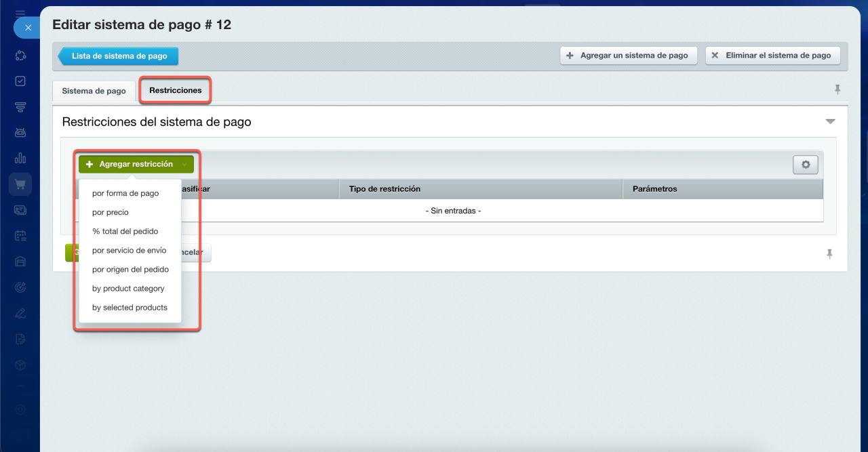Viewport: 868px width, 452px height.
Task: Click the hamburger menu at top left
Action: pos(20,13)
